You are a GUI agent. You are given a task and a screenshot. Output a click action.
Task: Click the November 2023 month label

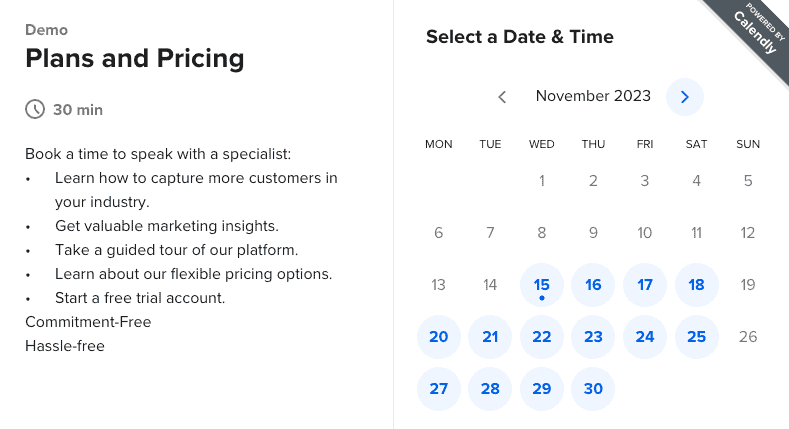593,96
